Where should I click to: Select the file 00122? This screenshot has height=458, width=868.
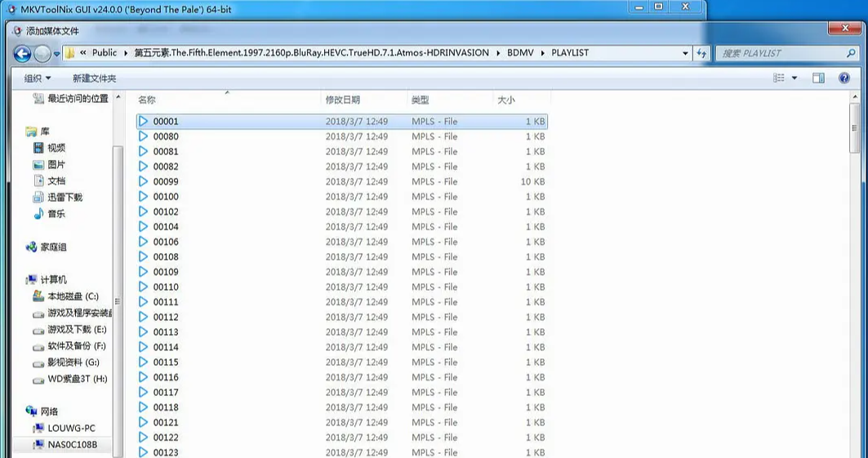341,438
